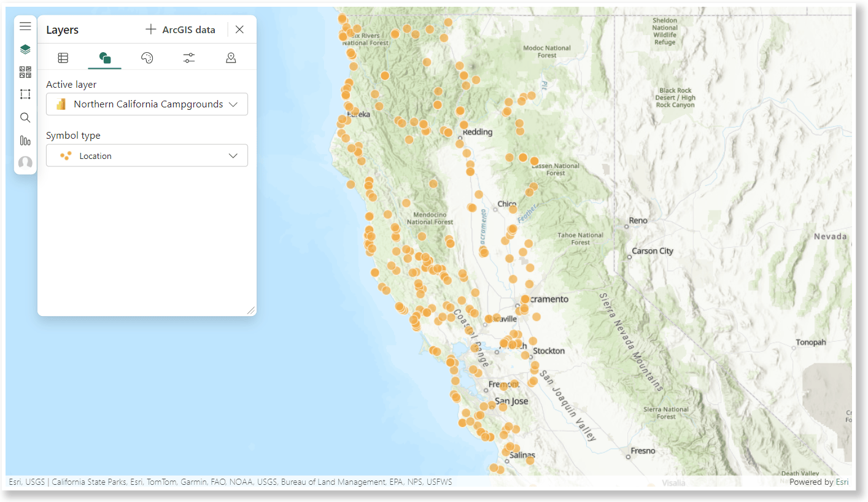868x502 pixels.
Task: Click the Stockton city label
Action: click(x=549, y=351)
